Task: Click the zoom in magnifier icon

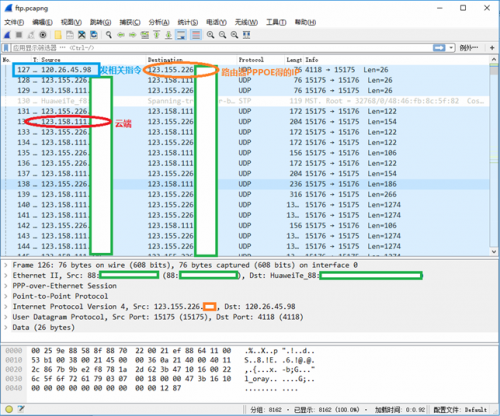Action: pos(210,35)
